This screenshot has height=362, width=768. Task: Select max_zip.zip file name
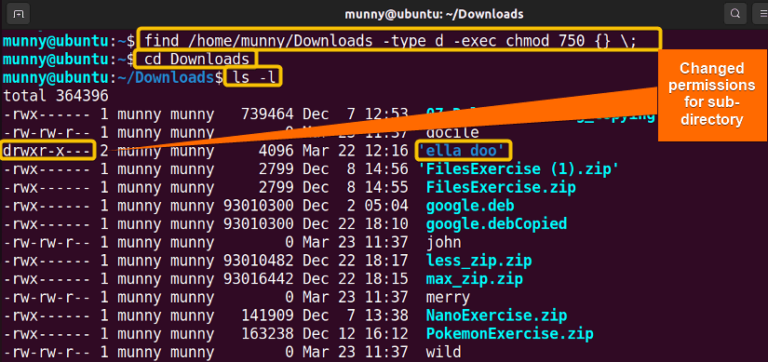[475, 279]
